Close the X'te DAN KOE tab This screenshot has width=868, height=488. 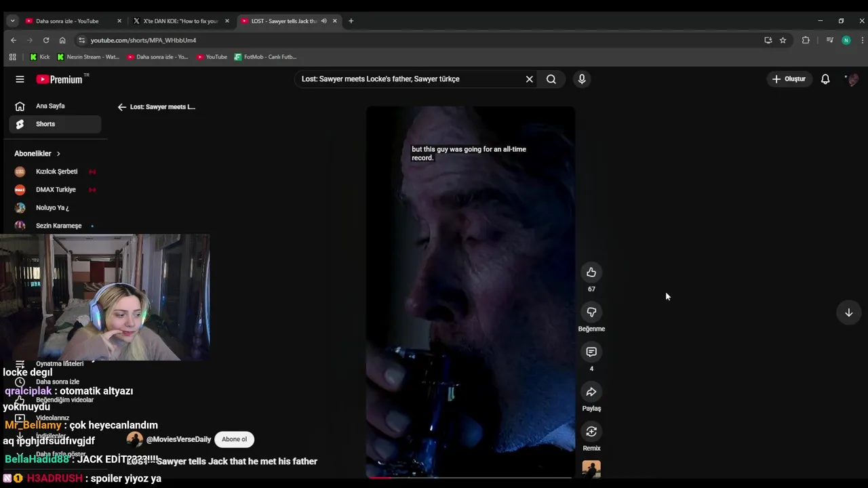click(x=227, y=21)
